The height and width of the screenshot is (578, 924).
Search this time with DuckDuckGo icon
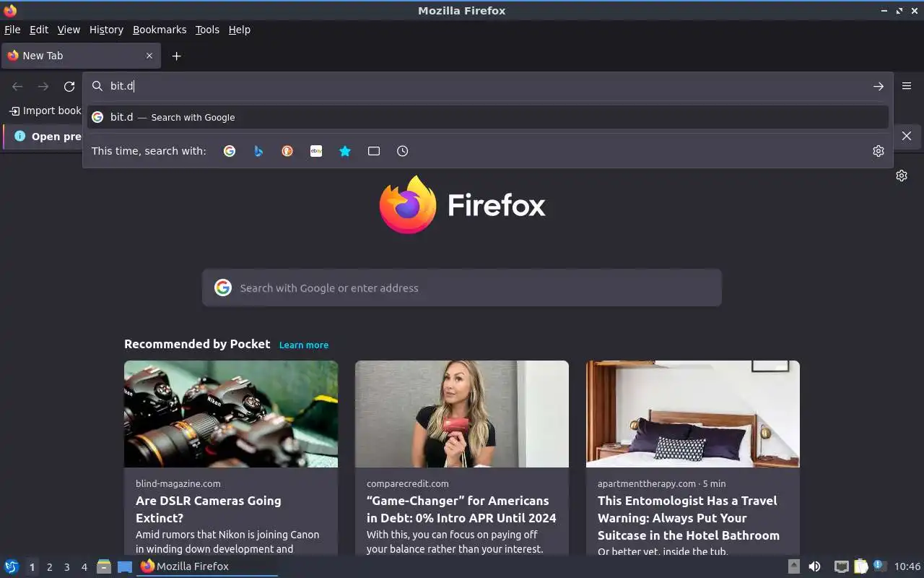(x=287, y=151)
